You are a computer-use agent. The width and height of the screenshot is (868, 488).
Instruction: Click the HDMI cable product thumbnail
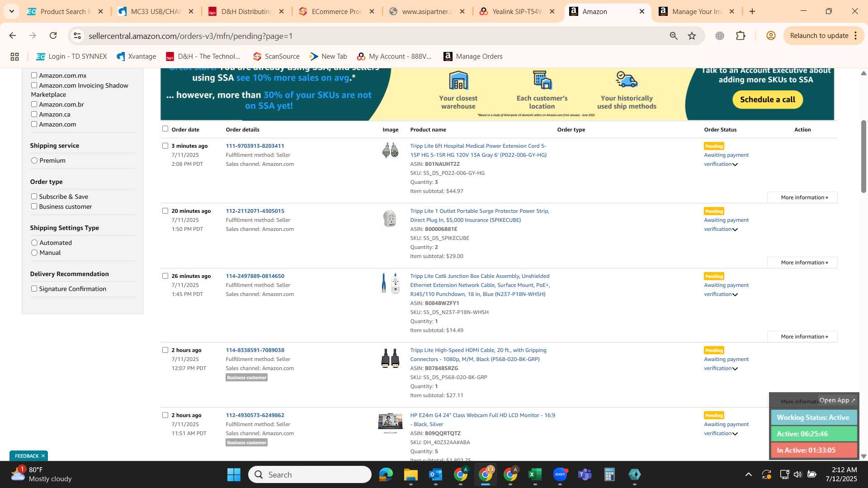point(390,358)
